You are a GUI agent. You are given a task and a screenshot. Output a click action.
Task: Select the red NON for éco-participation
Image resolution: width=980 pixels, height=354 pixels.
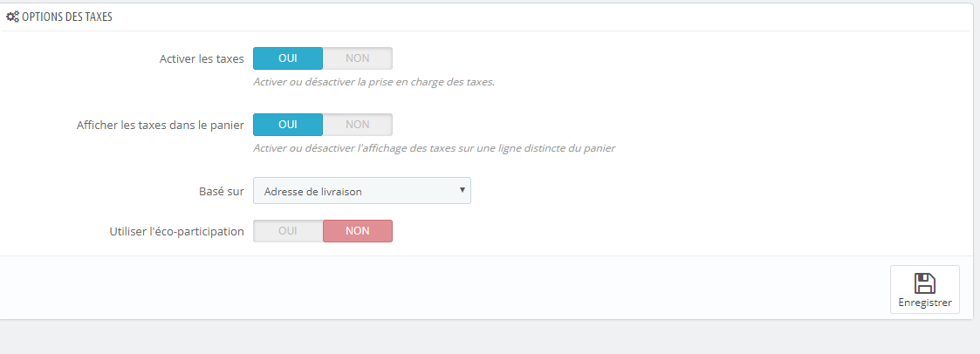(x=358, y=231)
